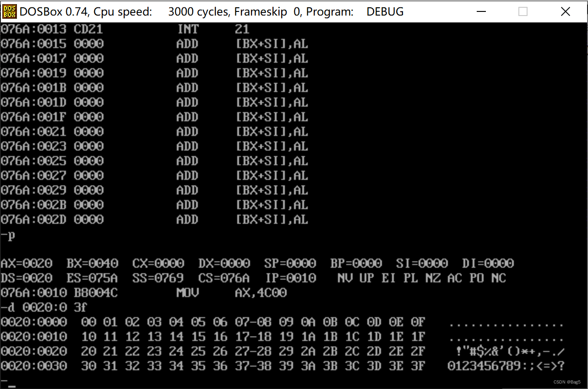This screenshot has height=389, width=588.
Task: Click the MOV AX,4C00 instruction
Action: pos(232,293)
